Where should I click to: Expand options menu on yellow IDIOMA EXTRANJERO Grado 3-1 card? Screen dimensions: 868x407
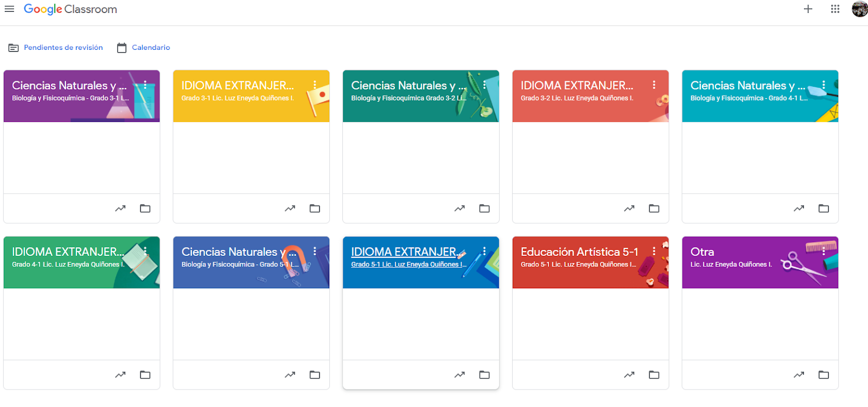(x=315, y=85)
